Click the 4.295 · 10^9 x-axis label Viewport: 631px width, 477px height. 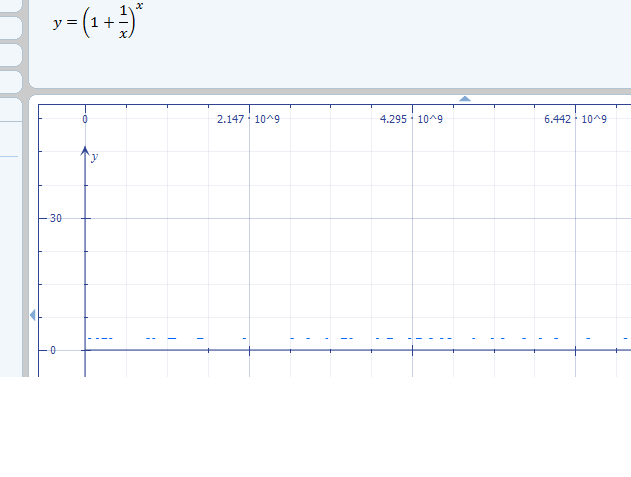click(x=411, y=120)
